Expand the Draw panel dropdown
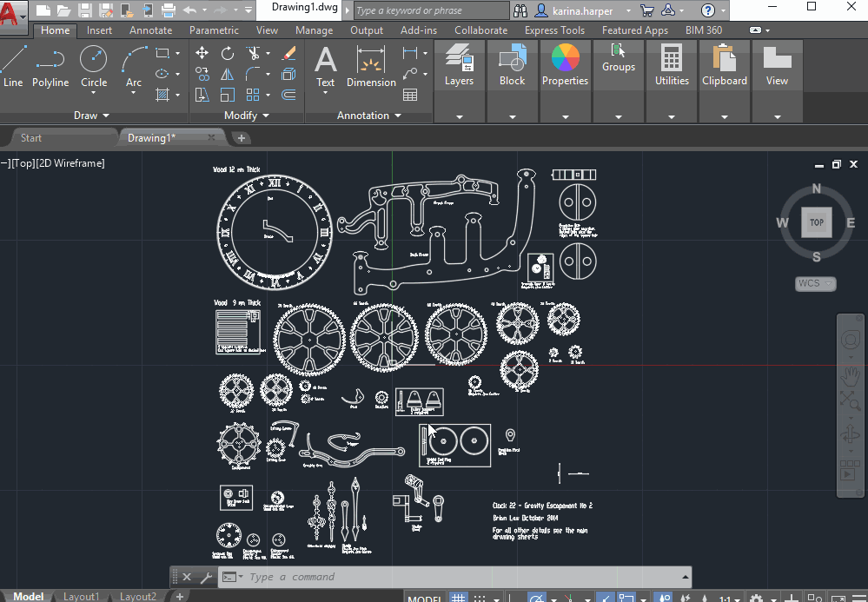 pos(106,116)
